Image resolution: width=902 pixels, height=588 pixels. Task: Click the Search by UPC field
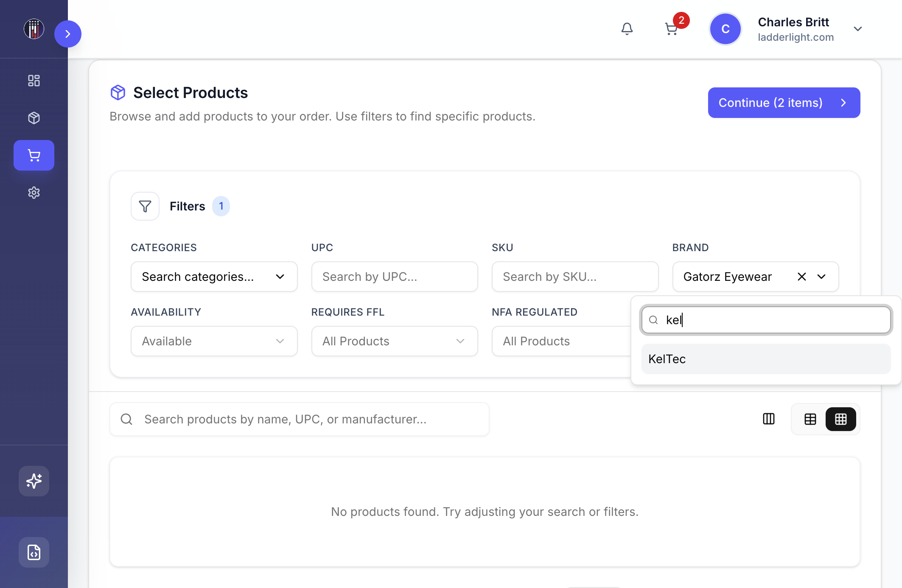tap(395, 277)
